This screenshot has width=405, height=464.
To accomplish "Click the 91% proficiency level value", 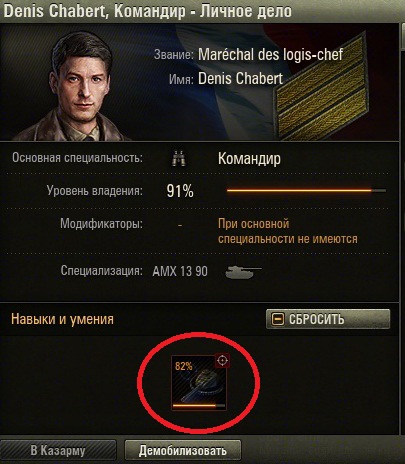I will [180, 191].
